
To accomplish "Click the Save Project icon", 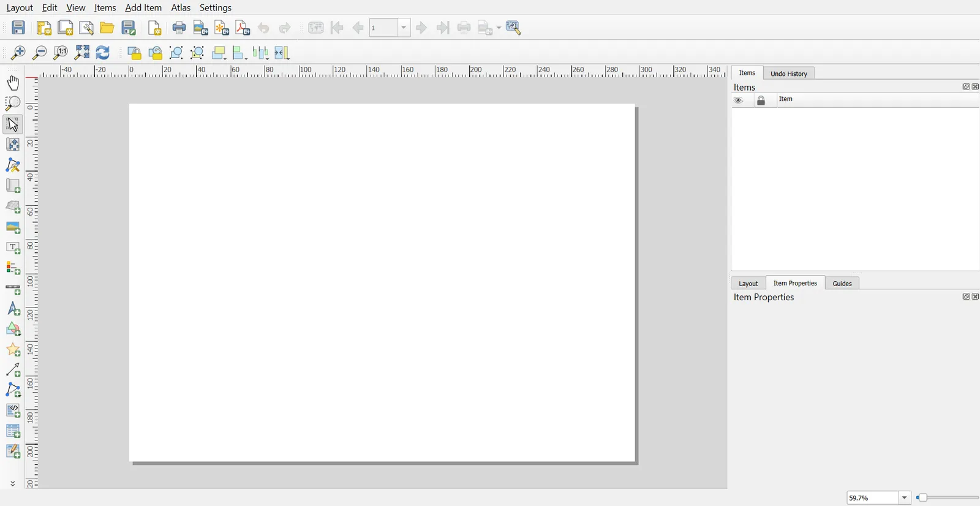I will (18, 28).
